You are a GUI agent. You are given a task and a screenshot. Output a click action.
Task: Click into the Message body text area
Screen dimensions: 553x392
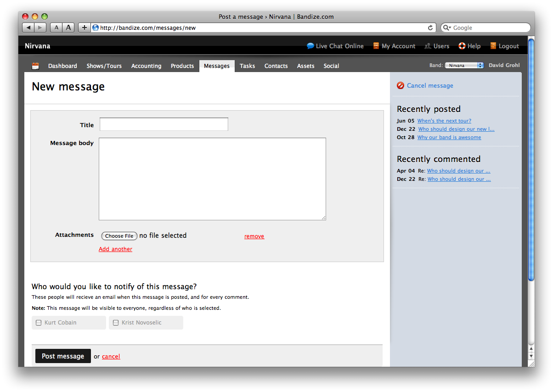(x=212, y=179)
